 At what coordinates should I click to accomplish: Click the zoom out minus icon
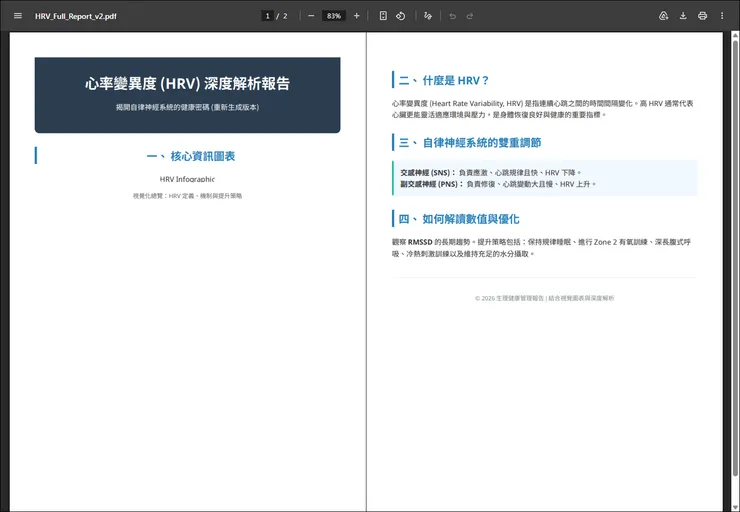[x=311, y=16]
